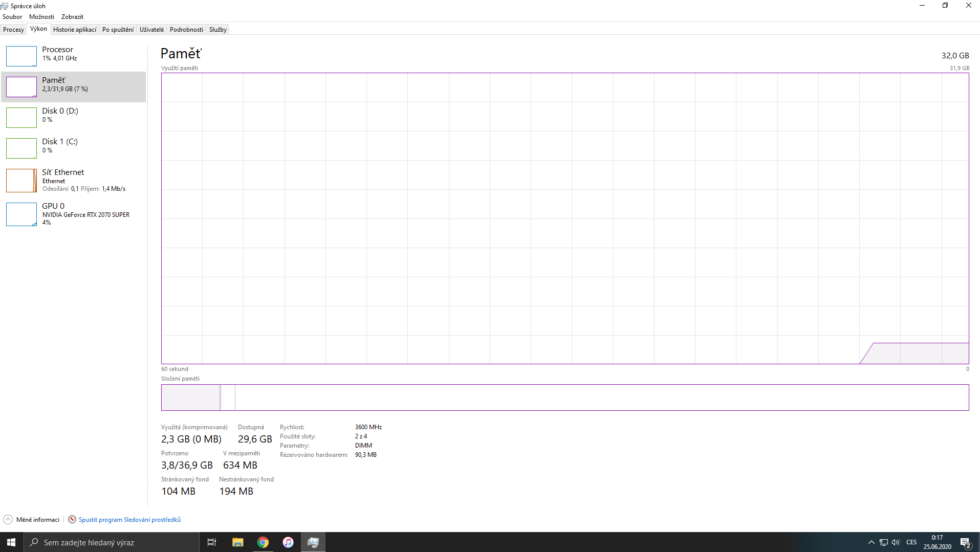Screen dimensions: 980x552
Task: Open the Možnosti menu
Action: [41, 17]
